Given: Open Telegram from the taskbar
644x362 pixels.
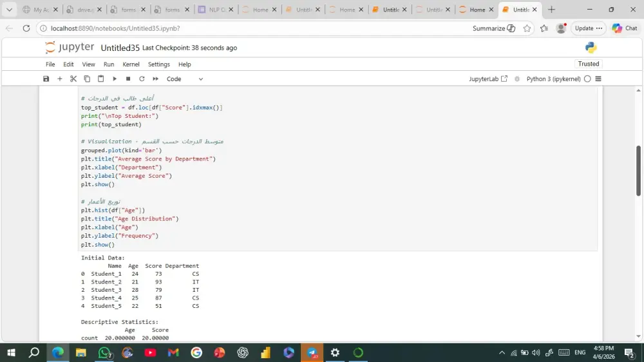Looking at the screenshot, I should coord(312,352).
